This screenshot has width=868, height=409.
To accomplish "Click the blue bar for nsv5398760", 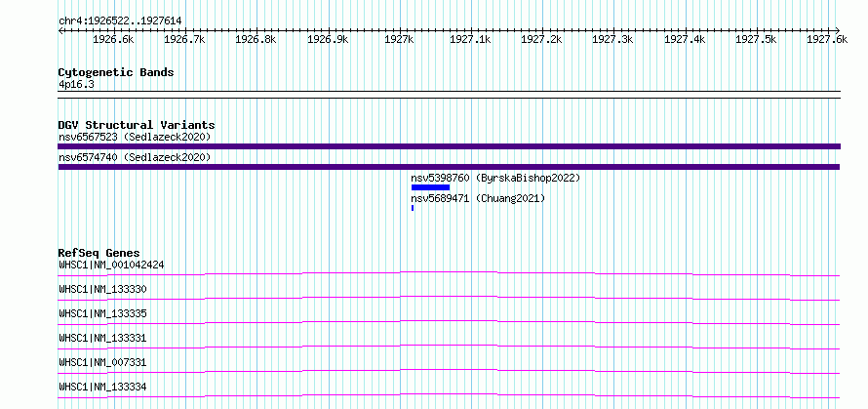I will pos(431,187).
